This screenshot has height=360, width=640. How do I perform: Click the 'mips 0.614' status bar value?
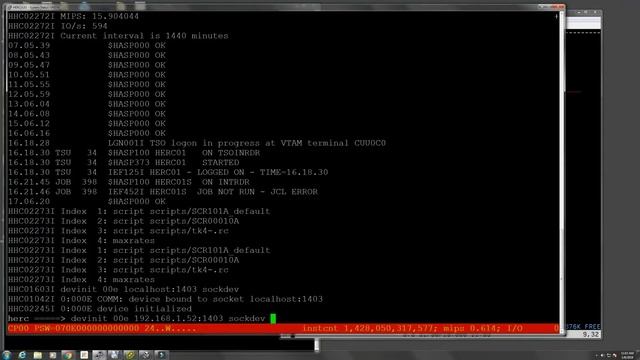point(472,329)
